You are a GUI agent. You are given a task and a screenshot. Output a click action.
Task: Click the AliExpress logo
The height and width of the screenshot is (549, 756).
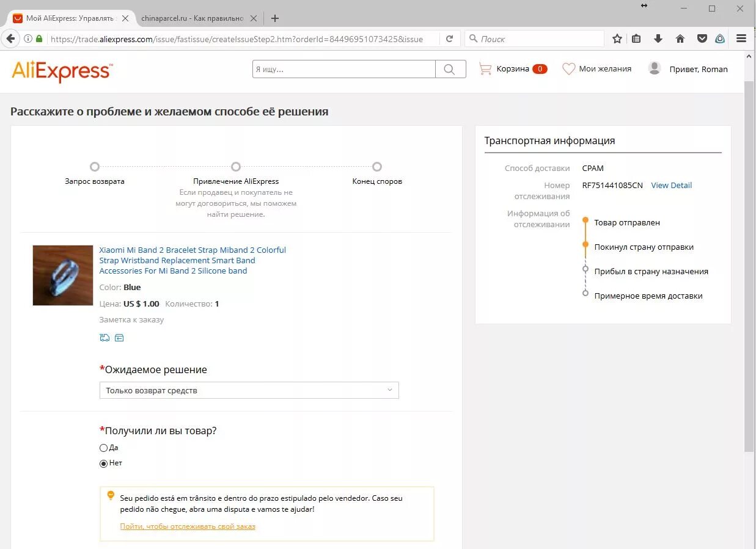pyautogui.click(x=62, y=71)
